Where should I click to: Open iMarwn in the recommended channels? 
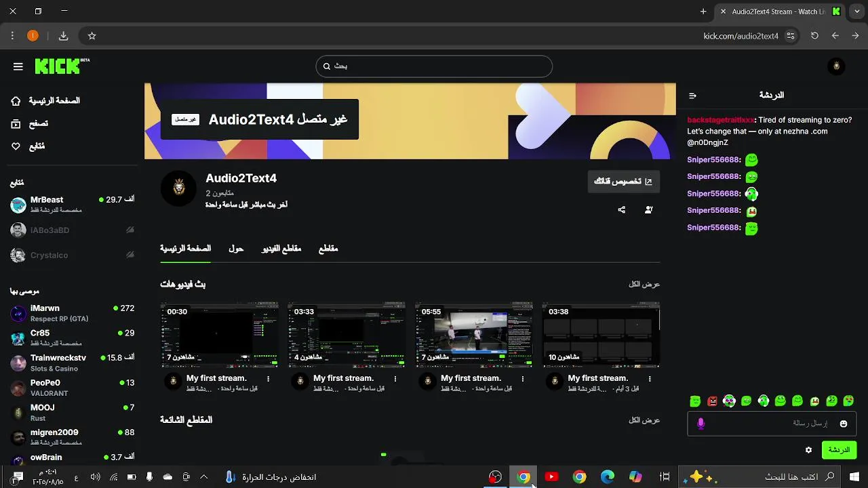click(72, 313)
